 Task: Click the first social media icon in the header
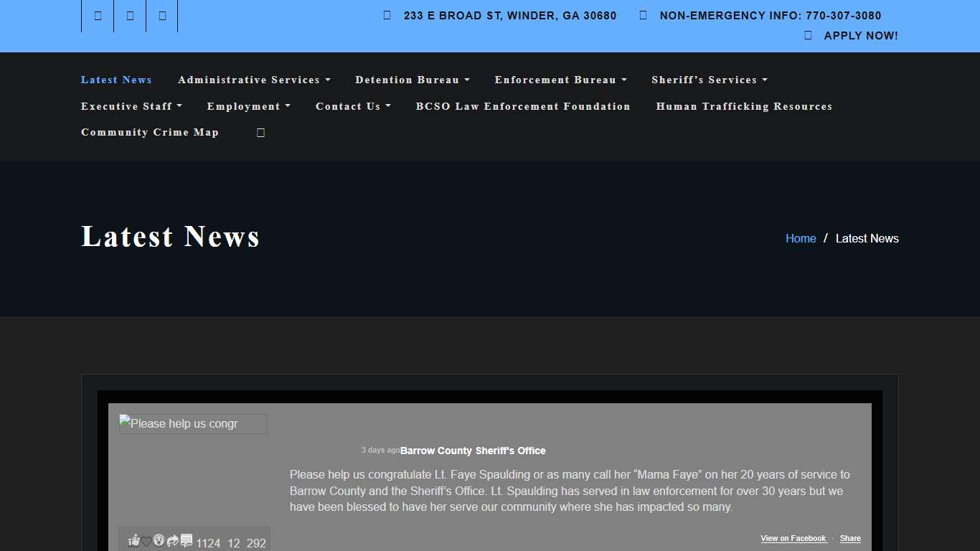tap(97, 15)
